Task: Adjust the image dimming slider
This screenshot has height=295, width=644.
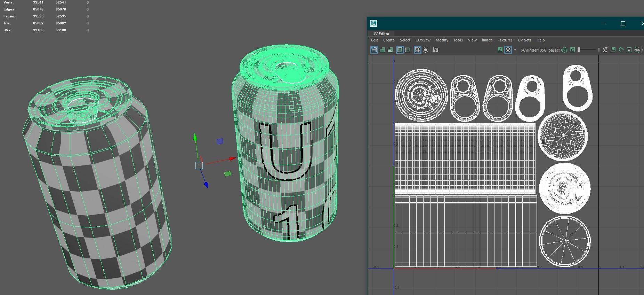Action: click(587, 50)
